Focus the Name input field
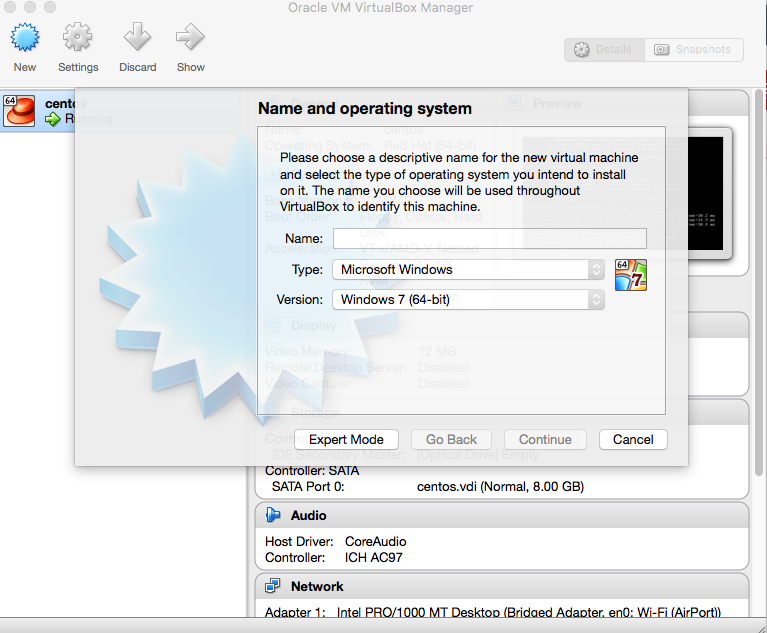Screen dimensions: 767x633 pyautogui.click(x=490, y=239)
